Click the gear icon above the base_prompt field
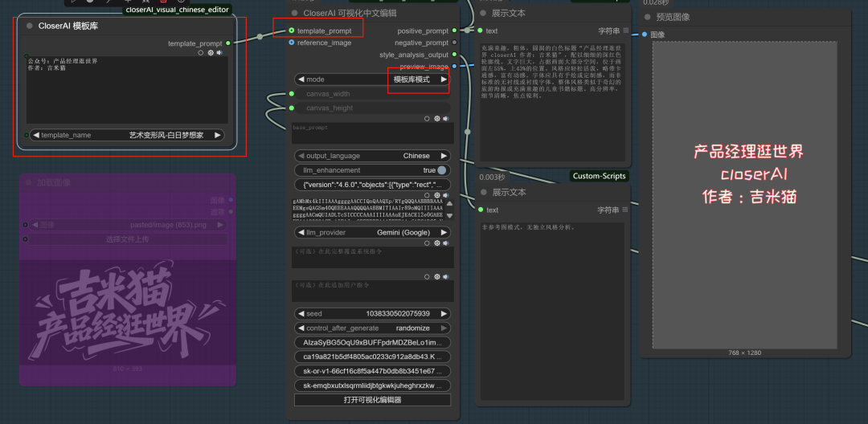The image size is (868, 424). 436,118
